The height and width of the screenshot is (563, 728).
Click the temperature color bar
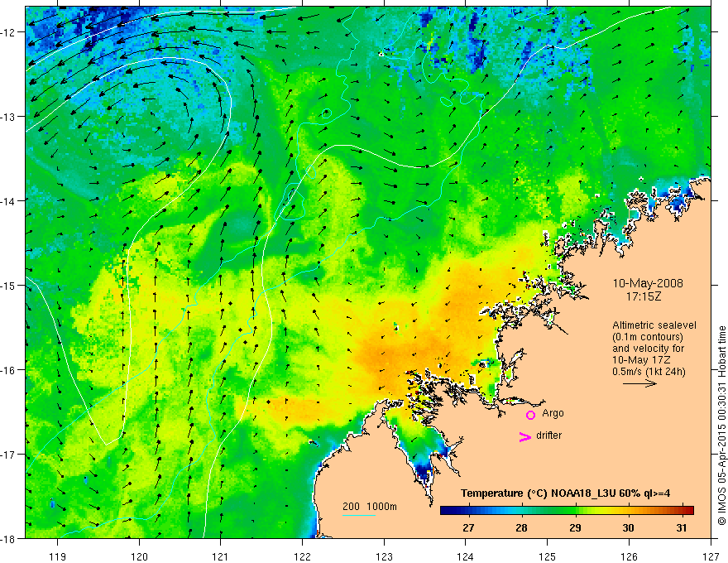tap(567, 510)
